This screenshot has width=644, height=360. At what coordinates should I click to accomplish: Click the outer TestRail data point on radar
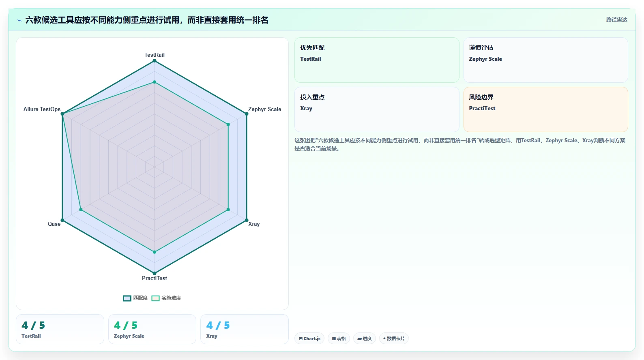(155, 61)
